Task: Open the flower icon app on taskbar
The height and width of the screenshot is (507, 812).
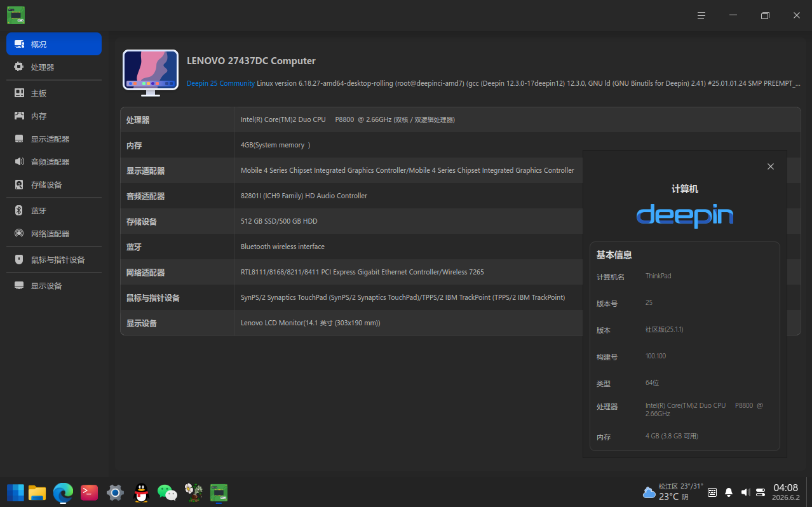Action: 193,492
